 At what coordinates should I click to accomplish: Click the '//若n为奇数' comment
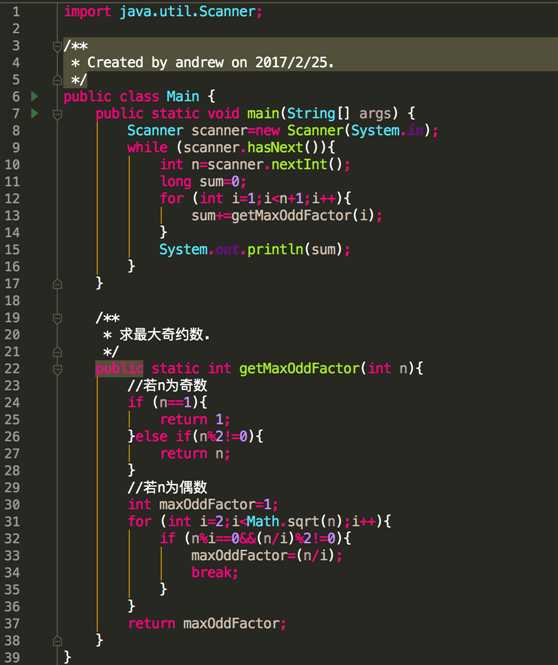coord(167,386)
